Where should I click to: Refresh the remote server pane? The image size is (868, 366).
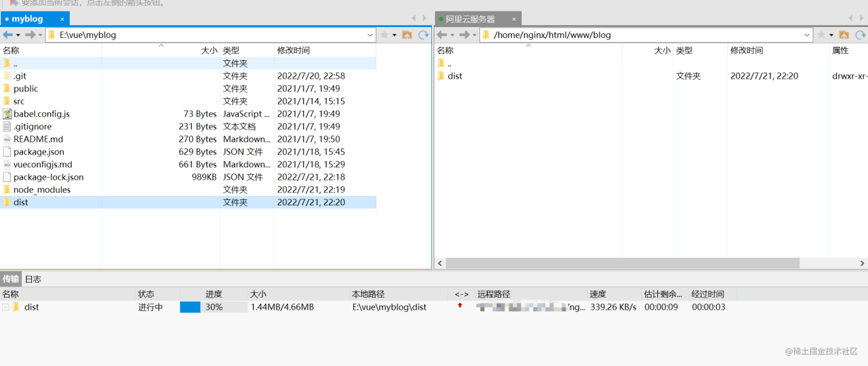861,35
